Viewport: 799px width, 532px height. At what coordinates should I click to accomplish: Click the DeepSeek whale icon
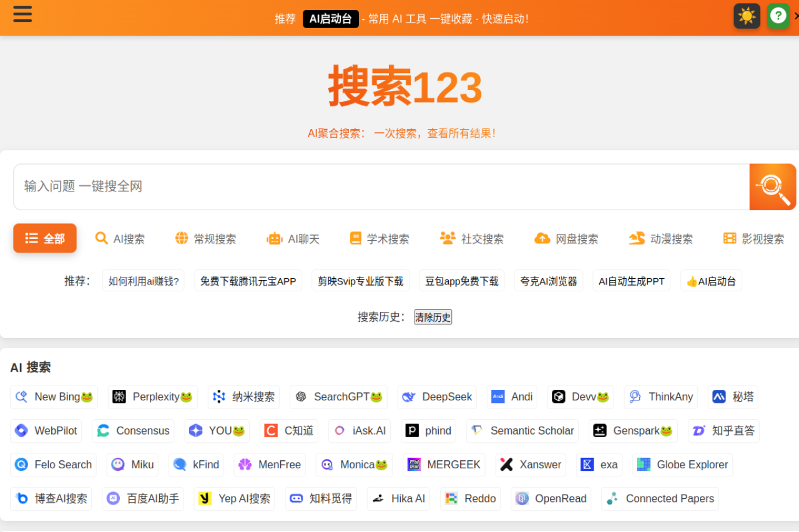[409, 397]
